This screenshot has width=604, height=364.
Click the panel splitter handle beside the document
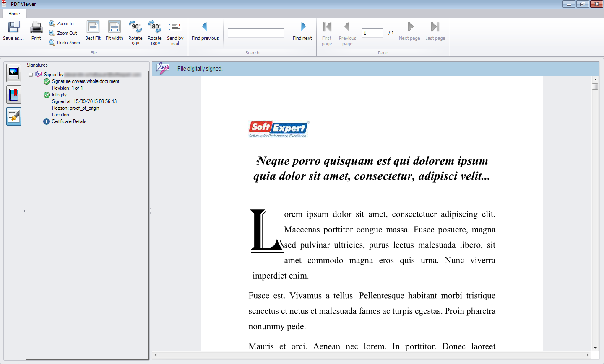click(x=151, y=211)
